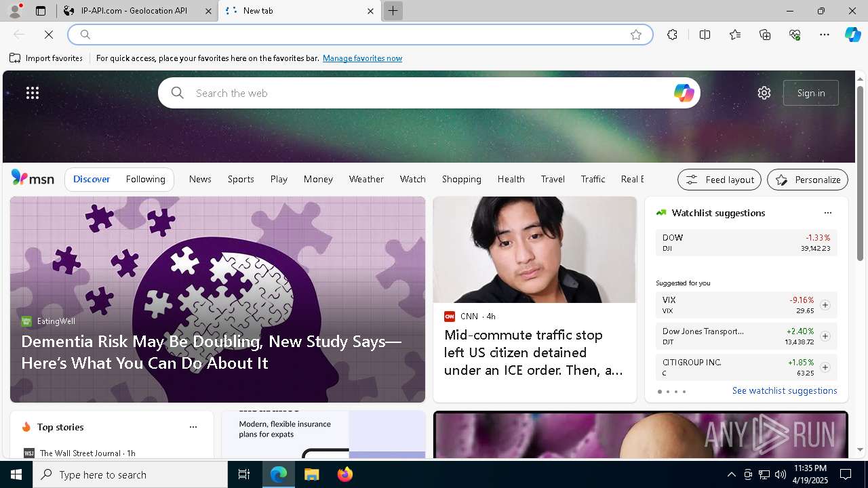
Task: Add CITIGROUP INC. to watchlist
Action: click(825, 367)
